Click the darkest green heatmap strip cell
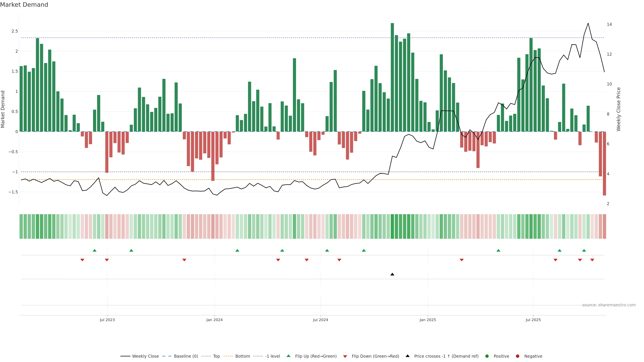 (392, 226)
